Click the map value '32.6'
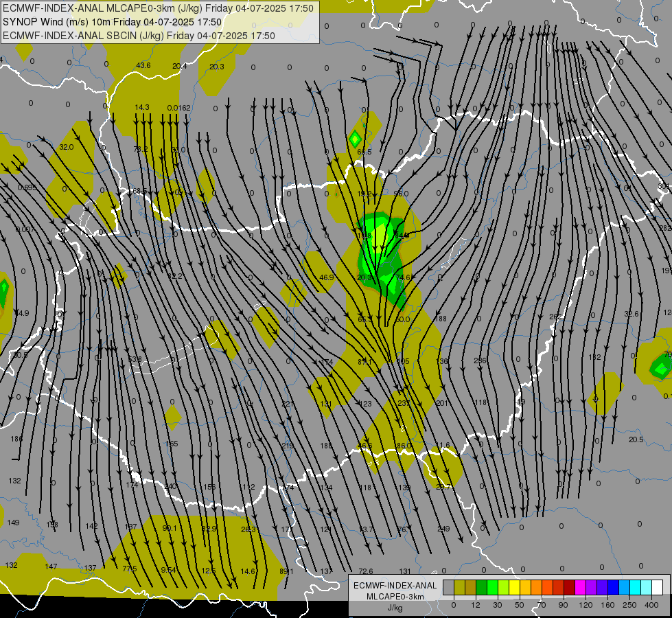Image resolution: width=672 pixels, height=618 pixels. click(x=632, y=314)
